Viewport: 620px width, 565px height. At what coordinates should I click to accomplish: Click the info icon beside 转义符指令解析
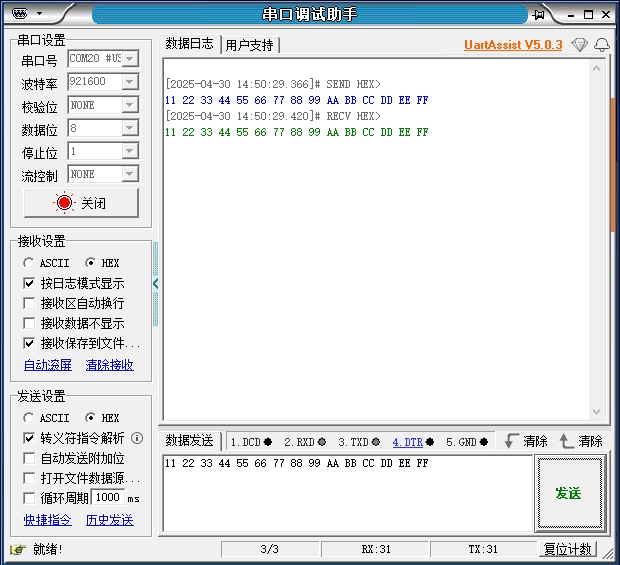tap(137, 438)
